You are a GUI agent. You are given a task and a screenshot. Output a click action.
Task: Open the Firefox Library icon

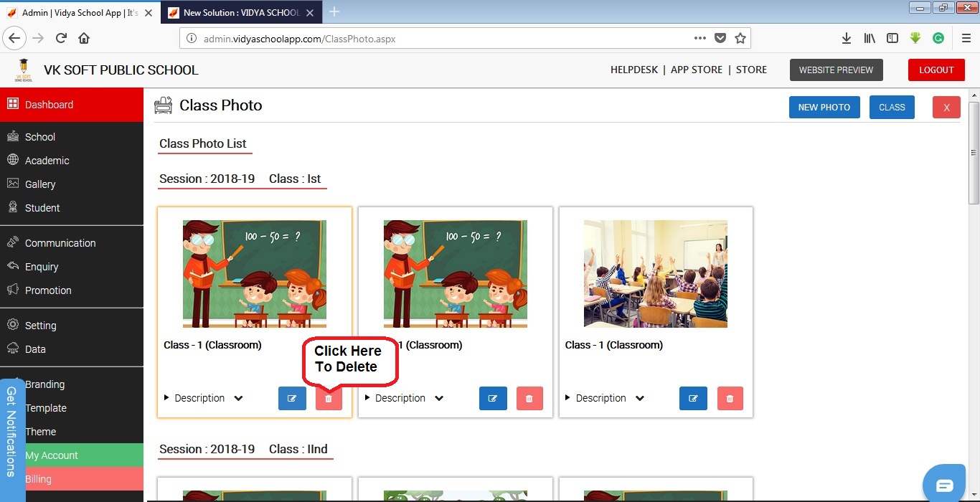pos(870,38)
